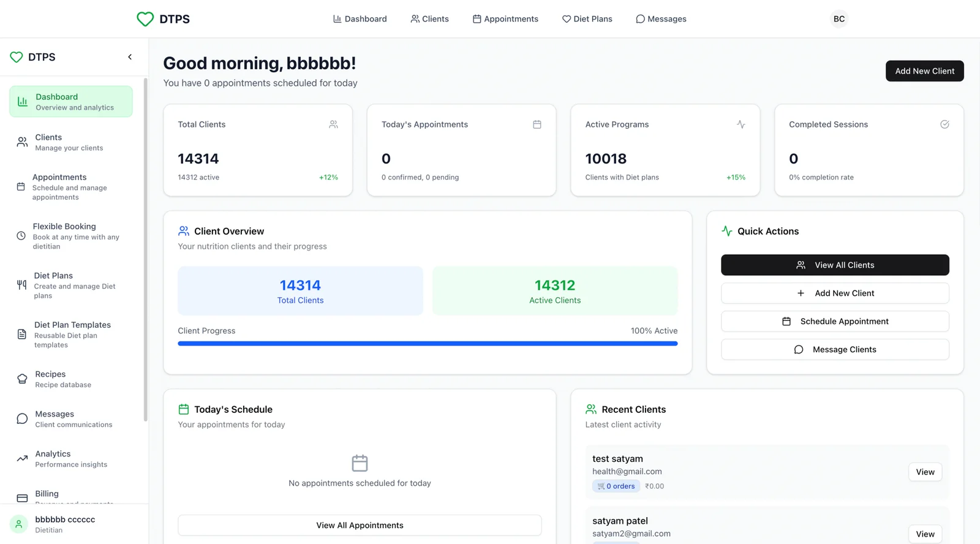The width and height of the screenshot is (980, 544).
Task: Click the Recipes chef hat icon
Action: pos(22,379)
